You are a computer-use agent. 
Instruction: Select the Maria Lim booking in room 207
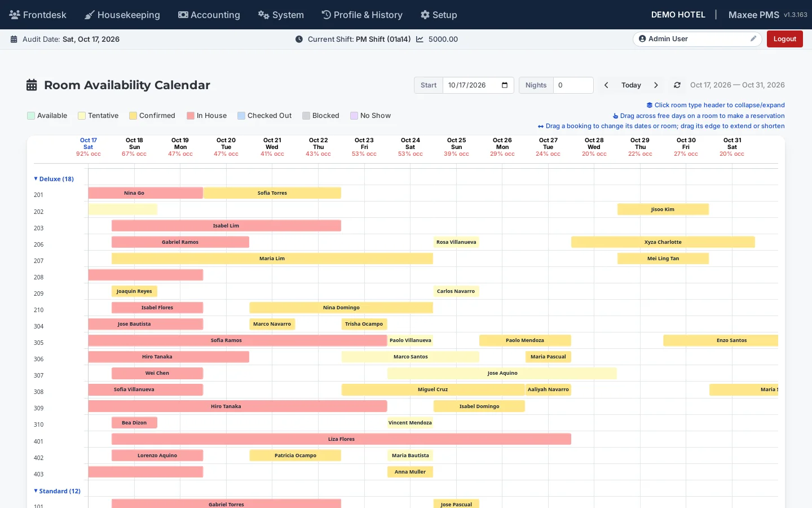pyautogui.click(x=272, y=259)
